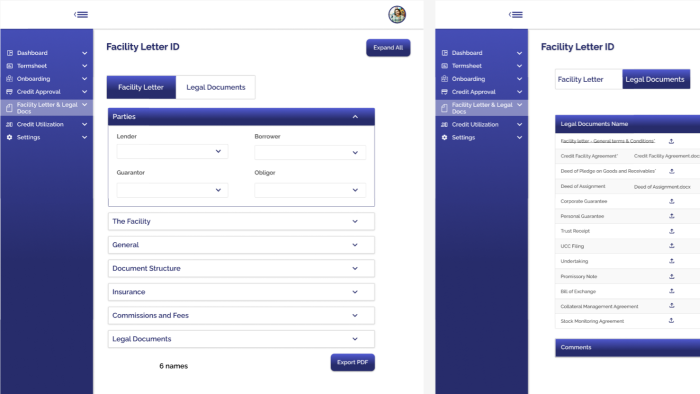Upload file for Corporate Guarantee row
700x394 pixels.
[671, 201]
